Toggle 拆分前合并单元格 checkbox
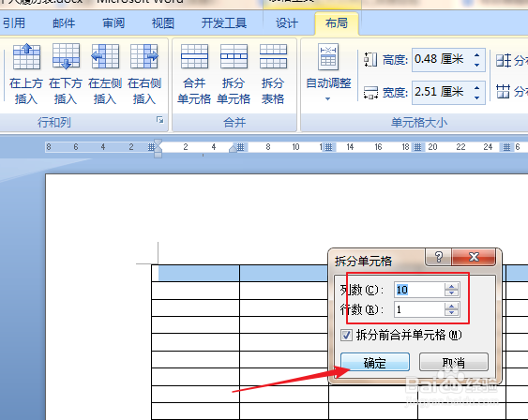528x420 pixels. (x=346, y=336)
